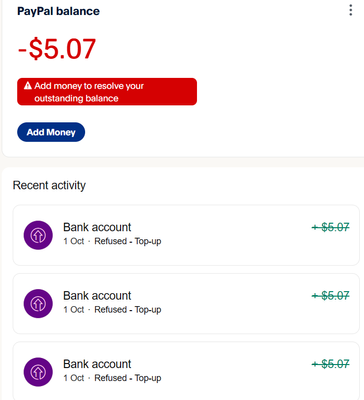This screenshot has width=364, height=400.
Task: Click the struck-through +$5.07 amount on first transaction
Action: pyautogui.click(x=331, y=228)
